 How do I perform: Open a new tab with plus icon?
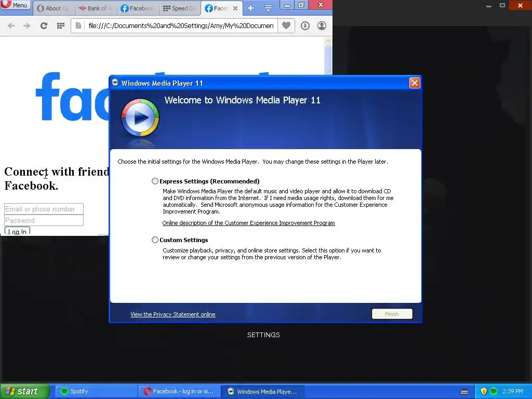250,8
